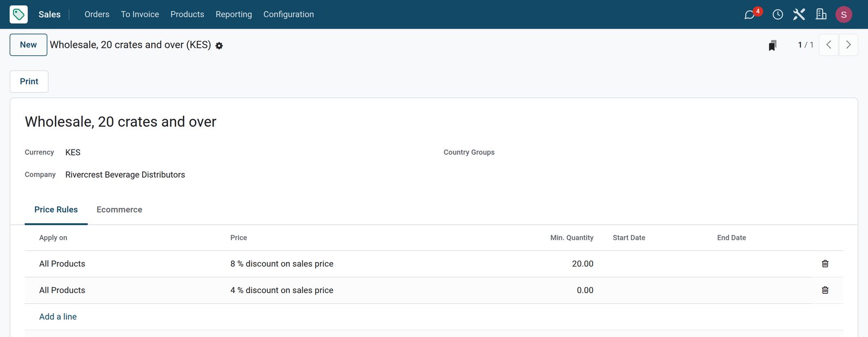Click the pager 1 / 1 counter
The width and height of the screenshot is (868, 337).
(x=806, y=45)
